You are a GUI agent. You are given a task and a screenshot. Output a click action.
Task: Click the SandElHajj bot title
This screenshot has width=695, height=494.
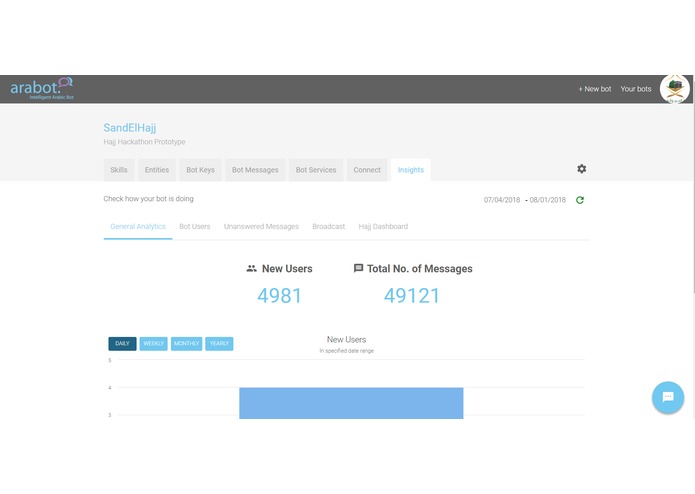coord(130,128)
